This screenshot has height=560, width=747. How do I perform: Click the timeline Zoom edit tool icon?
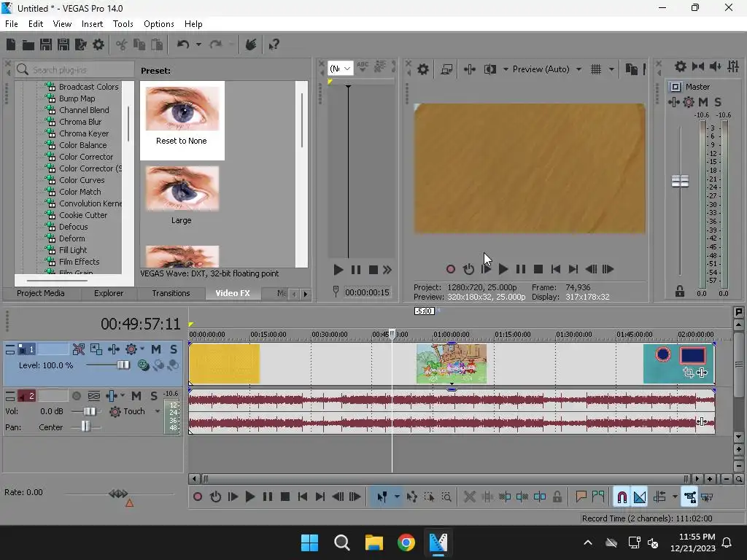[446, 497]
